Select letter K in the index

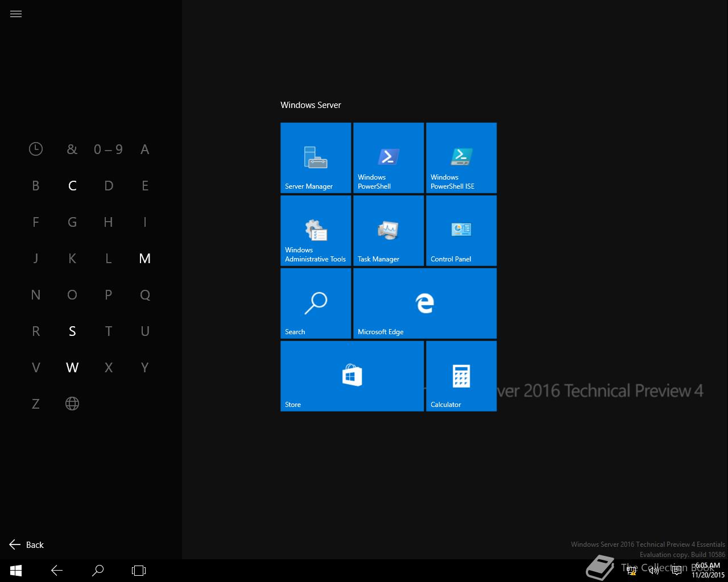(x=72, y=258)
